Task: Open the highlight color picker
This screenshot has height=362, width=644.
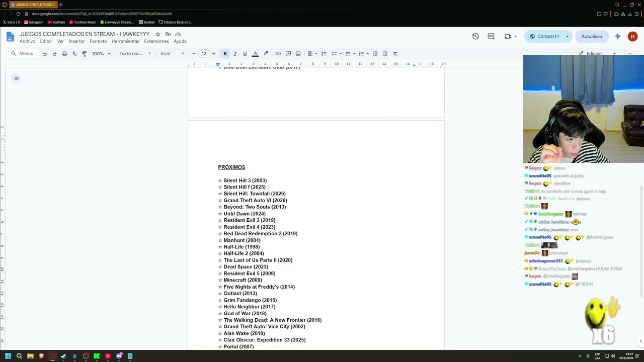Action: point(266,54)
